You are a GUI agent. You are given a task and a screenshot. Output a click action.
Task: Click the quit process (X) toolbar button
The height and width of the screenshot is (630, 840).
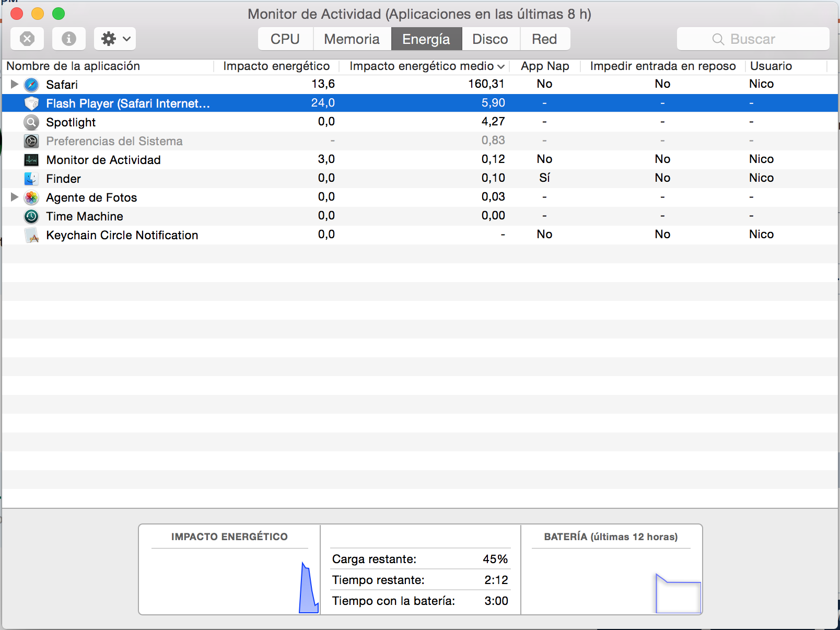pos(27,39)
